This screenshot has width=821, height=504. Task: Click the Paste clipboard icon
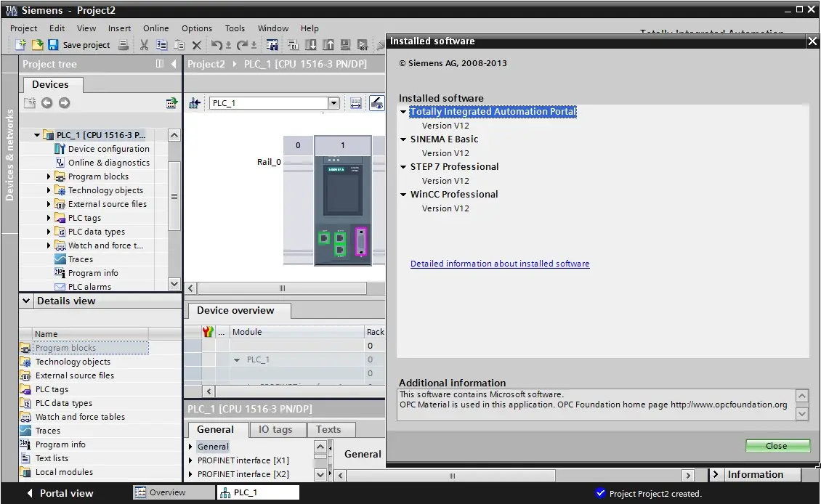click(x=179, y=45)
